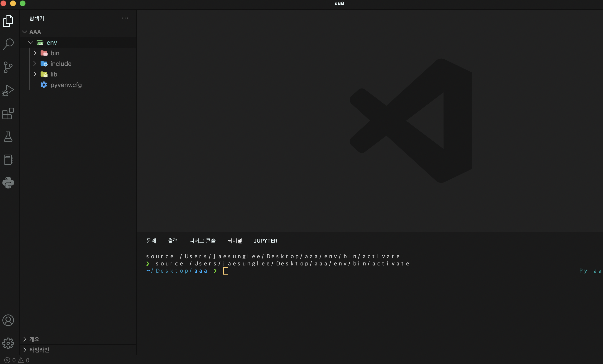Switch to the JUPYTER panel tab
This screenshot has width=603, height=364.
265,241
